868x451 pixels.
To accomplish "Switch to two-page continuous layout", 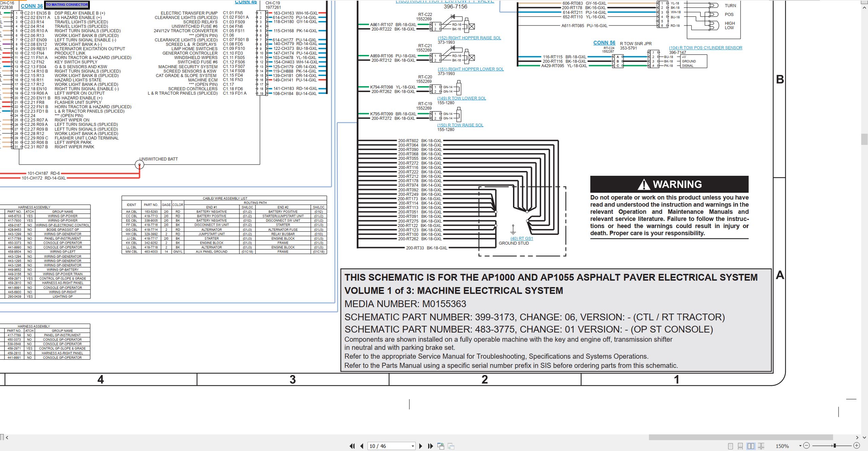I will (x=761, y=446).
